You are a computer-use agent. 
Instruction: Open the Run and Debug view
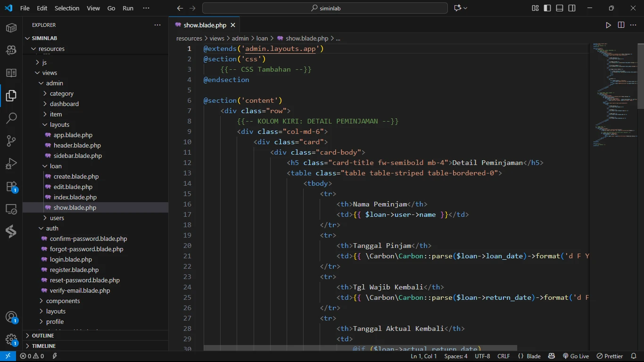coord(11,164)
